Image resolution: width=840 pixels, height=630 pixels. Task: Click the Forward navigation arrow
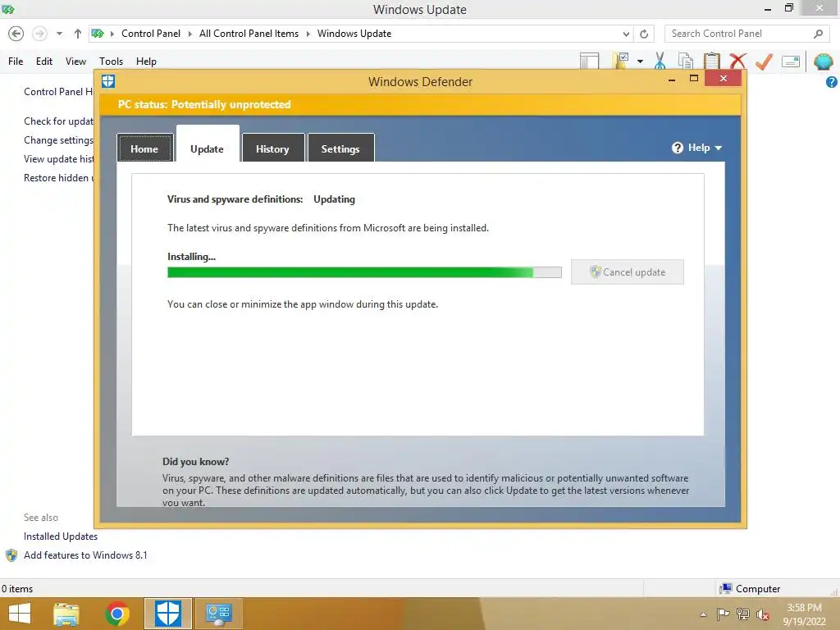[x=39, y=34]
